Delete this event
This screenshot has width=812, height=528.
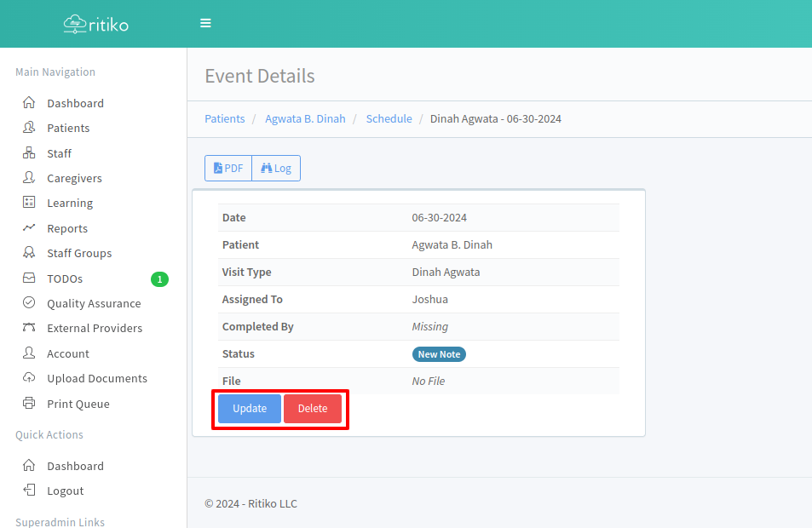pos(313,409)
